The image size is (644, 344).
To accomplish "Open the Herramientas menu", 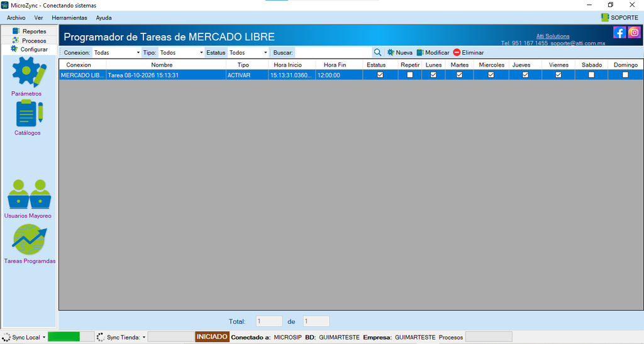I will 69,18.
